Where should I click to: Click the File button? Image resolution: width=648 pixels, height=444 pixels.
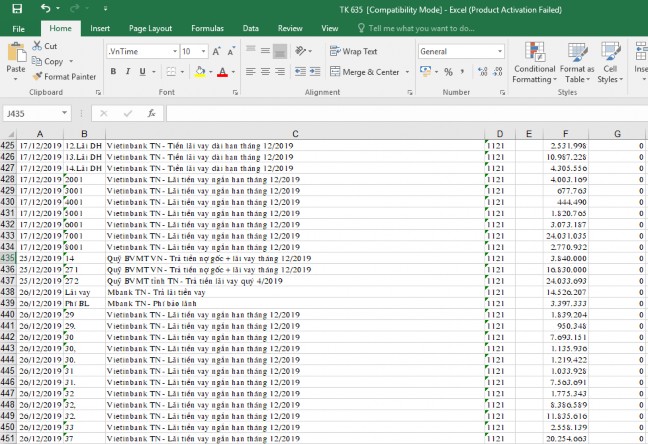(18, 28)
